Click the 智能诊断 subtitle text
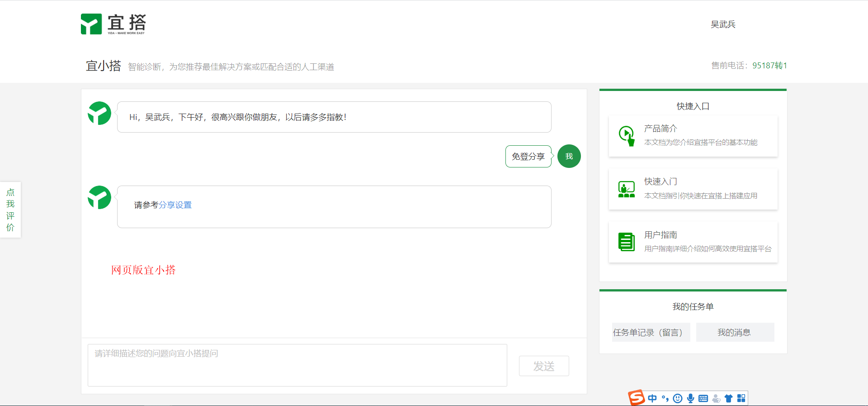This screenshot has width=868, height=406. [x=231, y=67]
